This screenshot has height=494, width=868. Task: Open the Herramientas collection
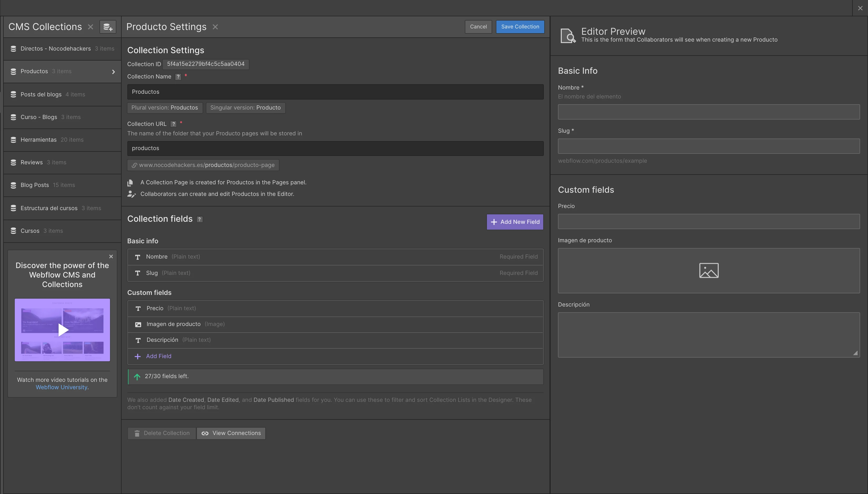39,140
